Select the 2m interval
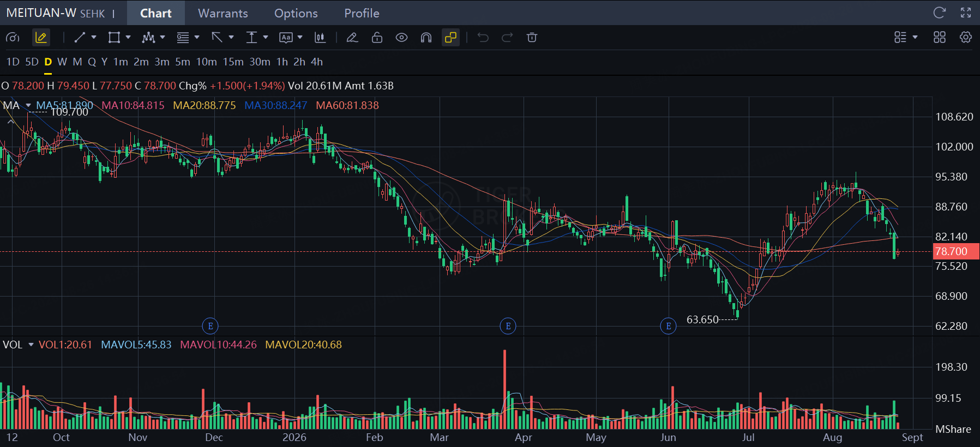Viewport: 980px width, 447px height. tap(141, 62)
